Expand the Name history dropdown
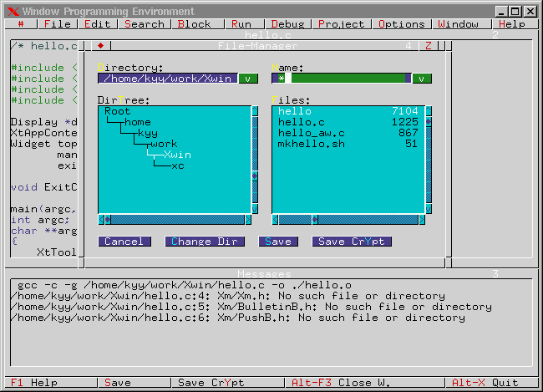The width and height of the screenshot is (543, 392). 422,79
